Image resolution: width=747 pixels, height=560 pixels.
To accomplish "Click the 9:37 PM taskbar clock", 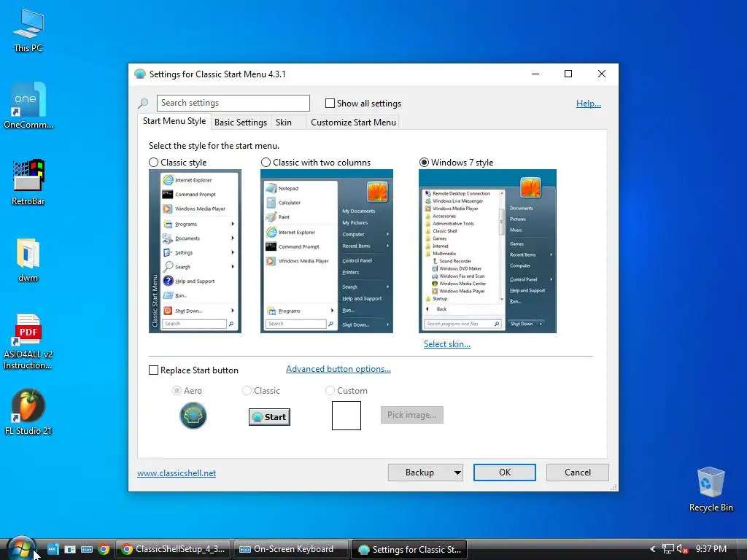I will (x=711, y=549).
